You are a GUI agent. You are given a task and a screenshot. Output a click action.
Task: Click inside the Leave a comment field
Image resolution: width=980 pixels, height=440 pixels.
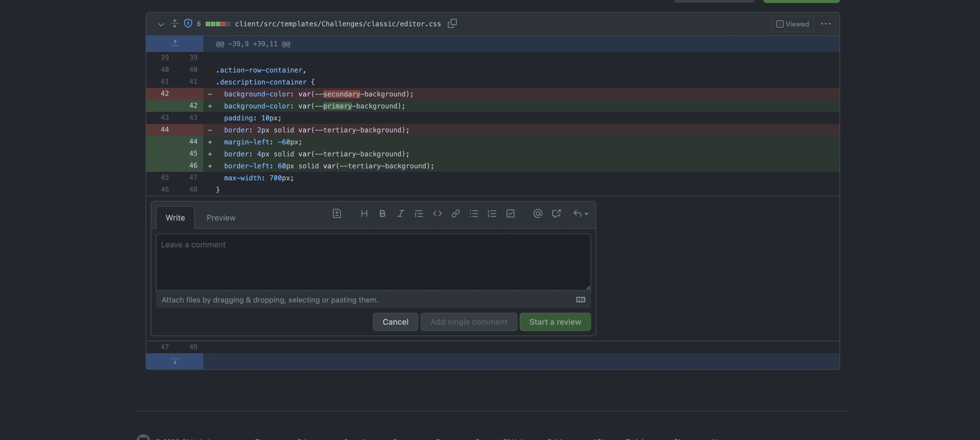(x=373, y=263)
